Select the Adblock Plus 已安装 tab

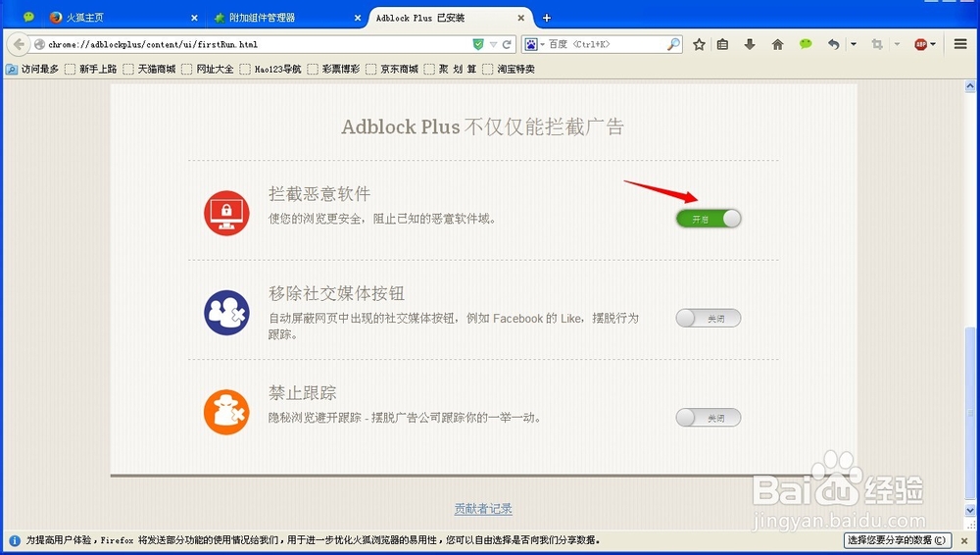click(x=450, y=18)
